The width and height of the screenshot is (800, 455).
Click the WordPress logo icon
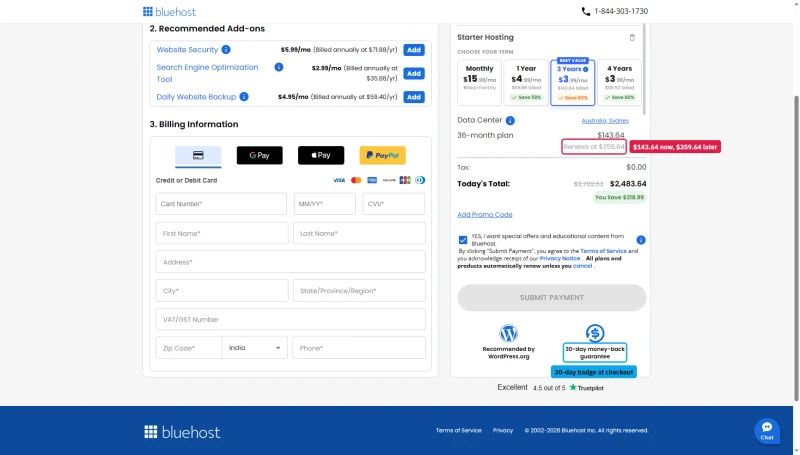pyautogui.click(x=508, y=333)
